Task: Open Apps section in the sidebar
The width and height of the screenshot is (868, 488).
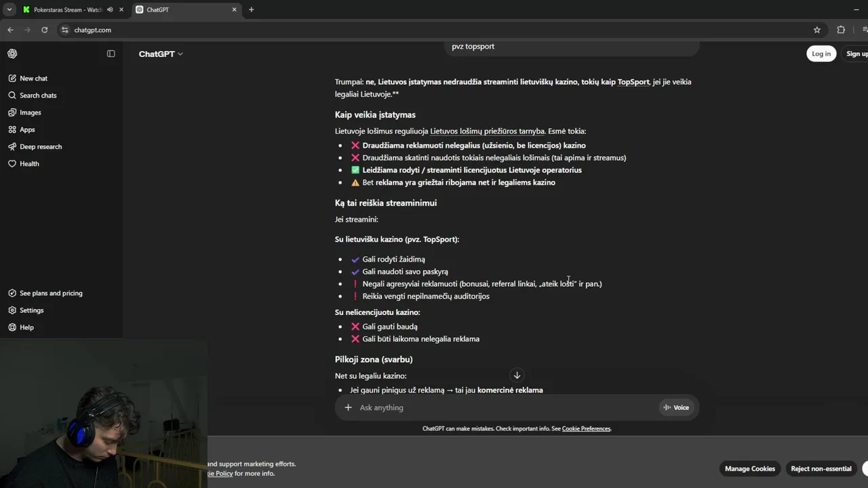Action: [27, 129]
